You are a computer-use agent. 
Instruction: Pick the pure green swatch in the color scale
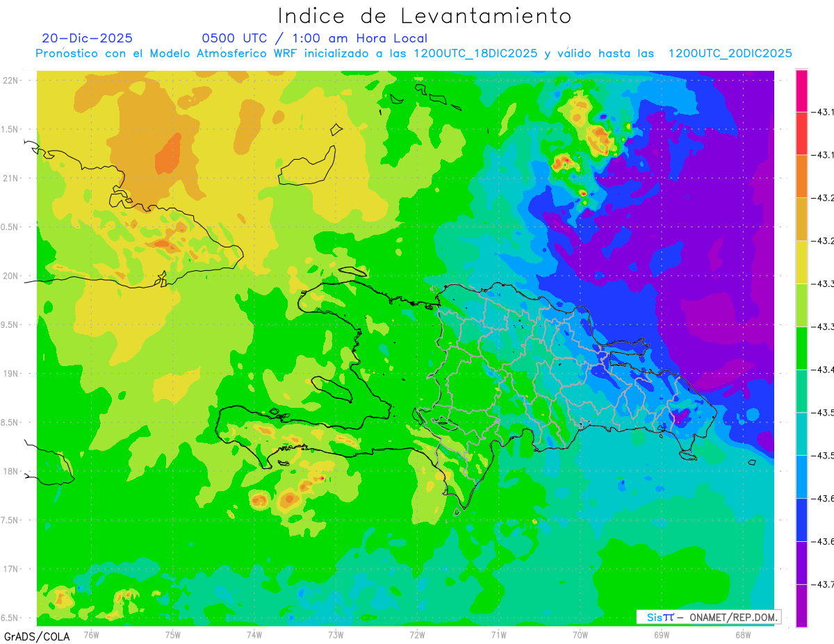click(x=801, y=348)
